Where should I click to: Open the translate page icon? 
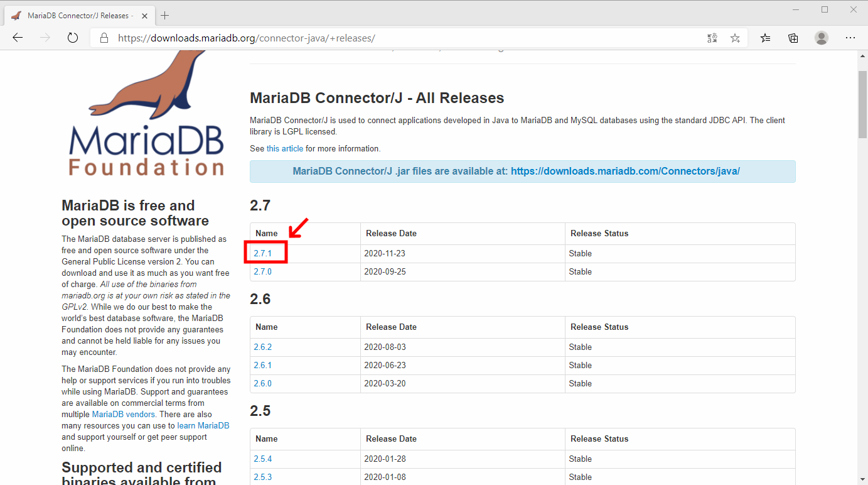[712, 38]
